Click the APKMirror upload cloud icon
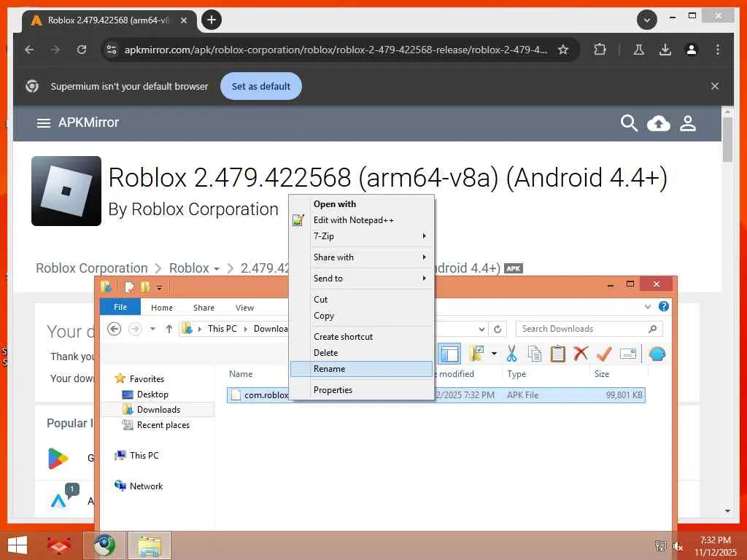 659,123
